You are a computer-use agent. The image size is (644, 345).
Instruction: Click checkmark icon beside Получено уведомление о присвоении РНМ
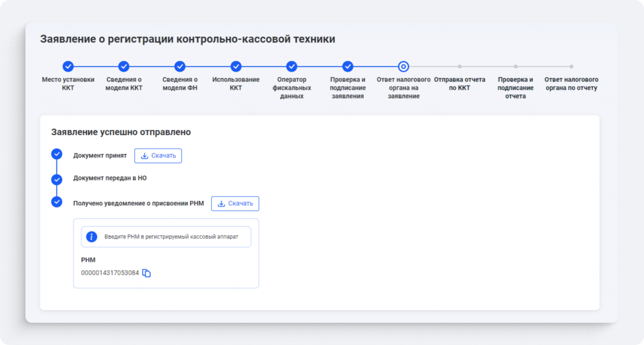tap(57, 202)
